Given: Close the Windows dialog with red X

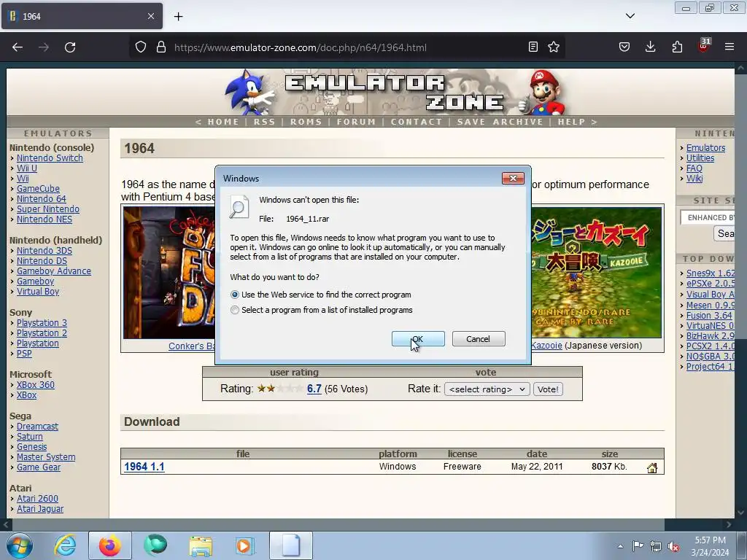Looking at the screenshot, I should click(x=513, y=178).
